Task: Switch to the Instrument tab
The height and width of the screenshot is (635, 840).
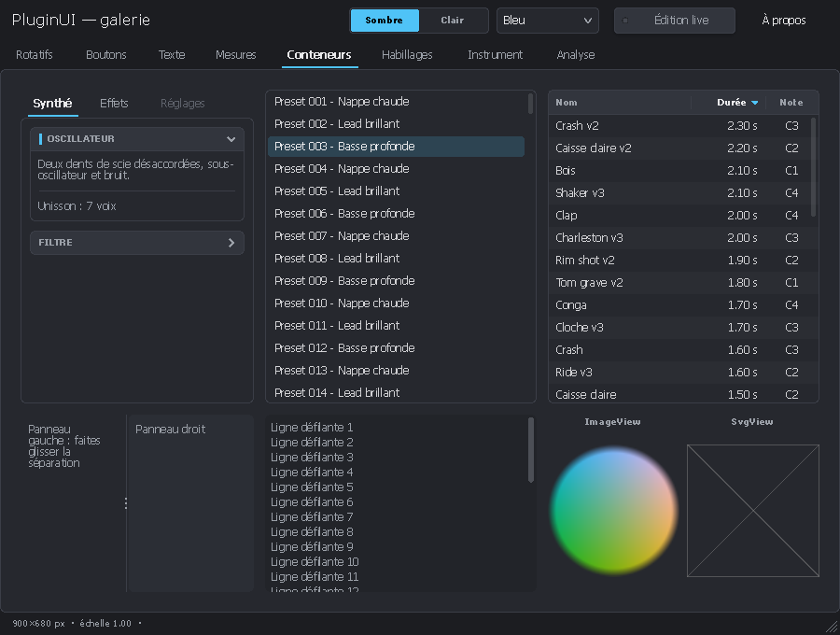Action: (495, 55)
